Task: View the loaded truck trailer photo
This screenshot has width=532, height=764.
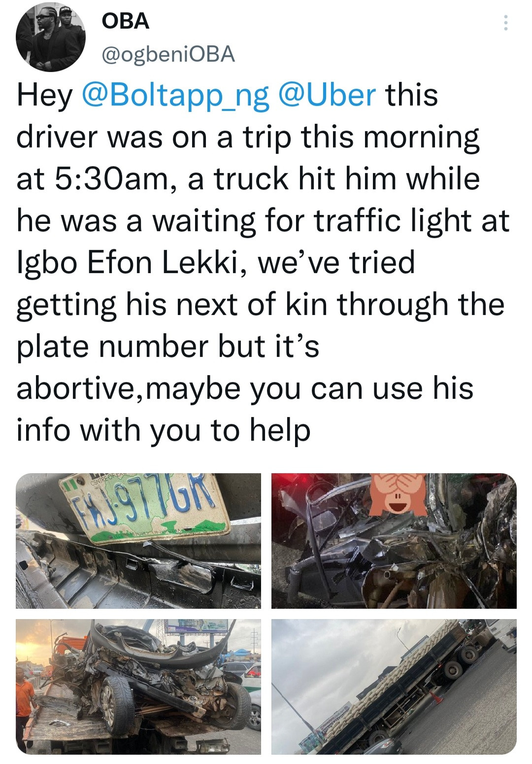Action: (x=394, y=687)
